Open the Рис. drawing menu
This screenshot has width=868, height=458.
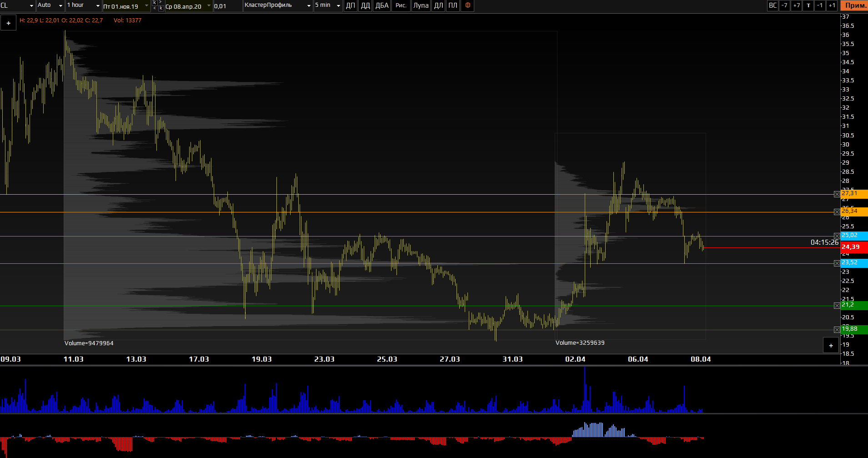[x=401, y=5]
